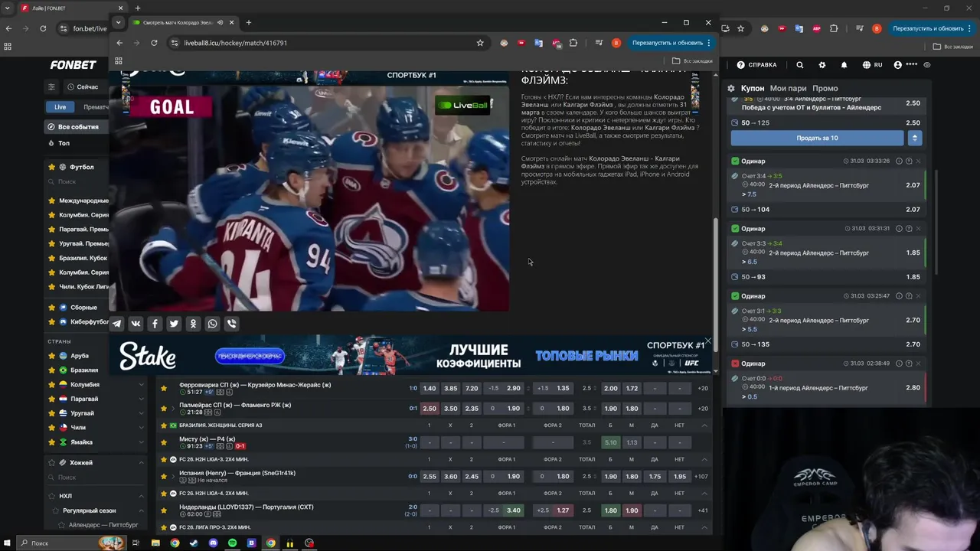
Task: Reload the liveball8.icu page
Action: pyautogui.click(x=154, y=43)
